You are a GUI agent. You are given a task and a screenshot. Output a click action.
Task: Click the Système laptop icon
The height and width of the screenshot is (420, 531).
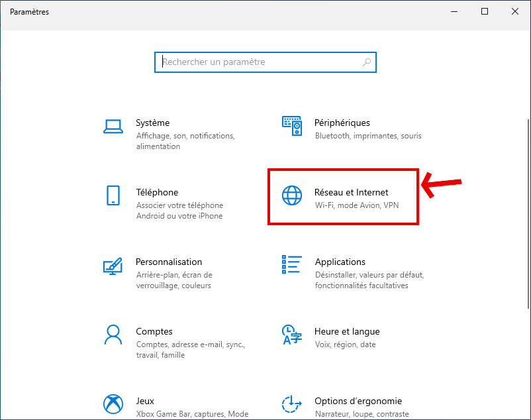[113, 126]
